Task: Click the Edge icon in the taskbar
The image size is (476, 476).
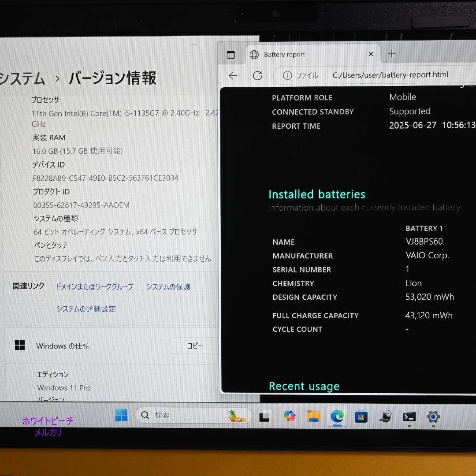Action: 337,415
